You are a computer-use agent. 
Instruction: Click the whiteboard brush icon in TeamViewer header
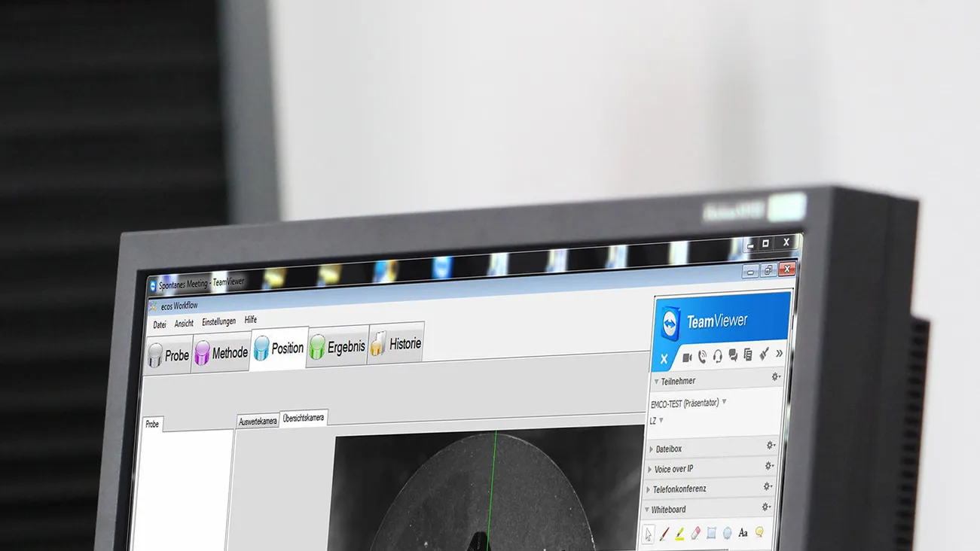(764, 354)
